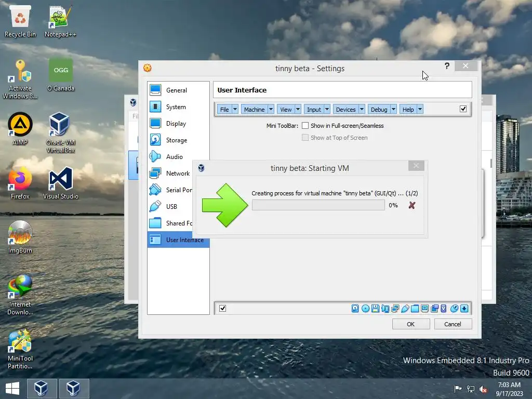Toggle the File menu button
Screen dimensions: 532x399
(x=224, y=109)
